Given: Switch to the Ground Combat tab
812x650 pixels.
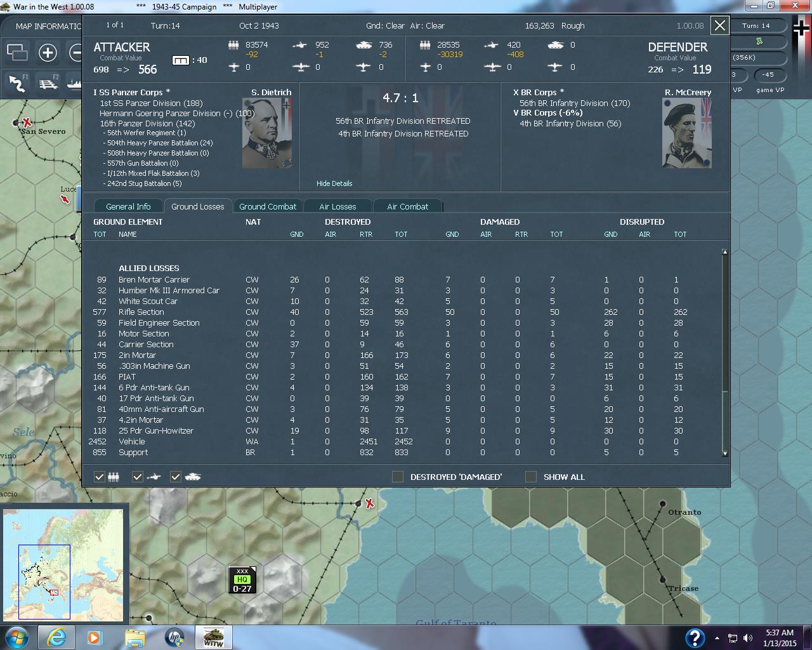Looking at the screenshot, I should [268, 206].
